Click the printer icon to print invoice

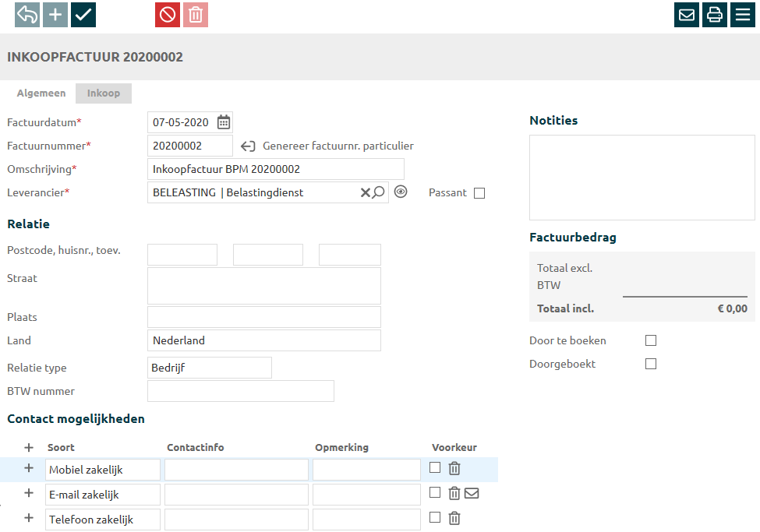(715, 15)
